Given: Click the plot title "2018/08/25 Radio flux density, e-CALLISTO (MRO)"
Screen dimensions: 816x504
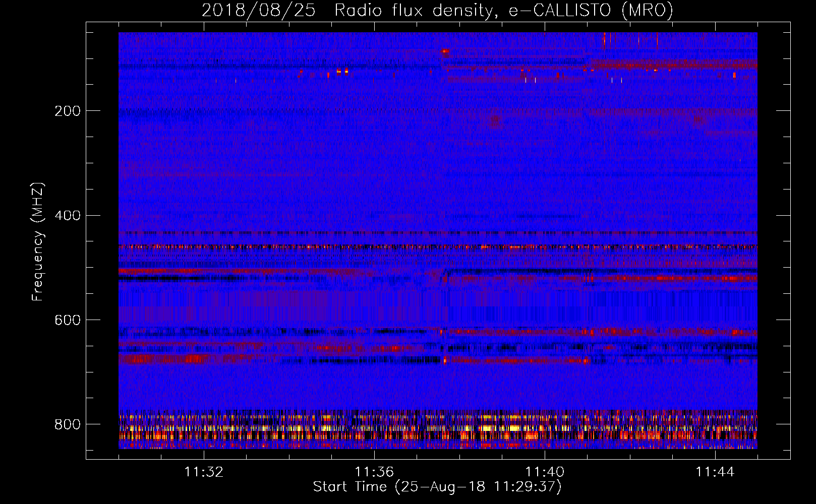Looking at the screenshot, I should click(x=437, y=10).
